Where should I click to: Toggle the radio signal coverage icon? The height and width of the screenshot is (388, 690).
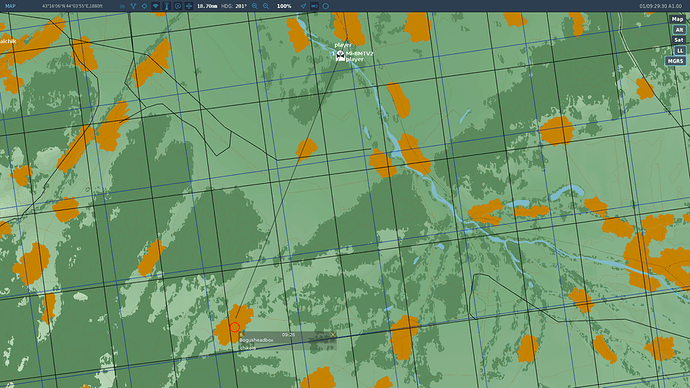pyautogui.click(x=155, y=6)
